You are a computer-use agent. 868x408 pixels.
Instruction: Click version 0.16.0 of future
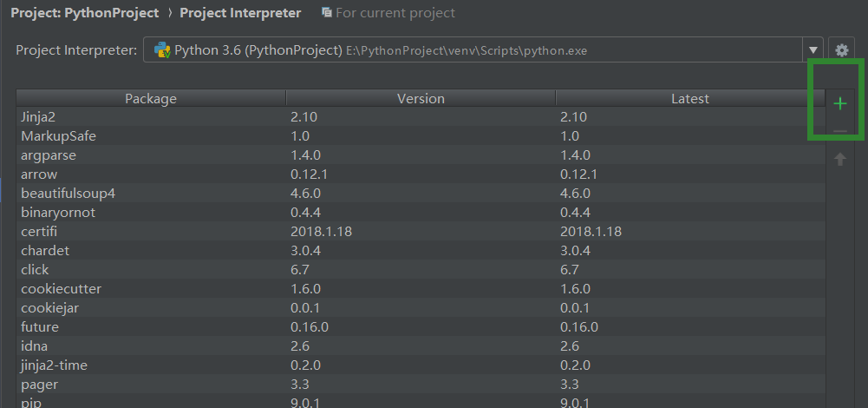(310, 327)
